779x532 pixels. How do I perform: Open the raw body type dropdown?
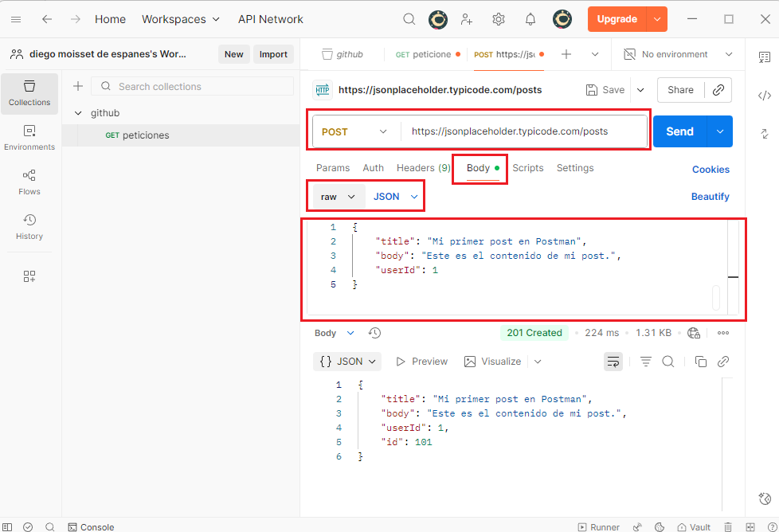[338, 197]
